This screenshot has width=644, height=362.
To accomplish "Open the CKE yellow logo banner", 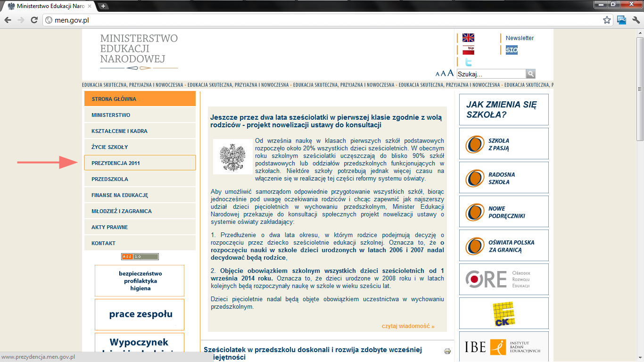I will (x=504, y=313).
